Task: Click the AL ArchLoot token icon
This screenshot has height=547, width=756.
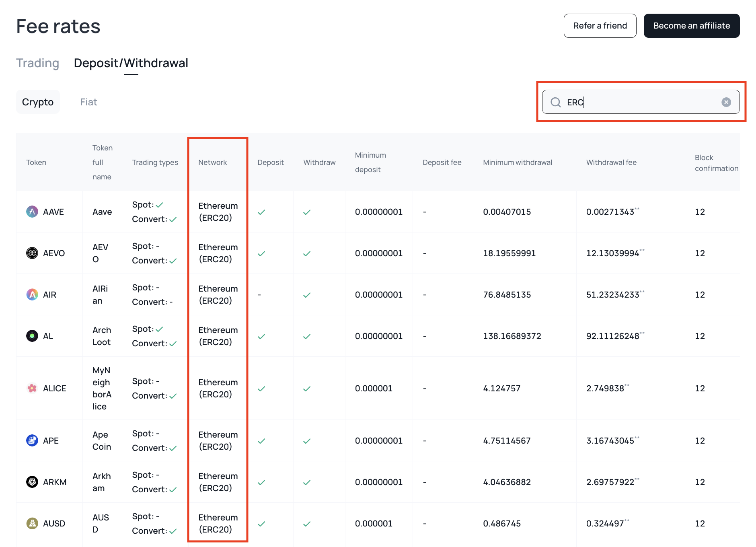Action: click(32, 336)
